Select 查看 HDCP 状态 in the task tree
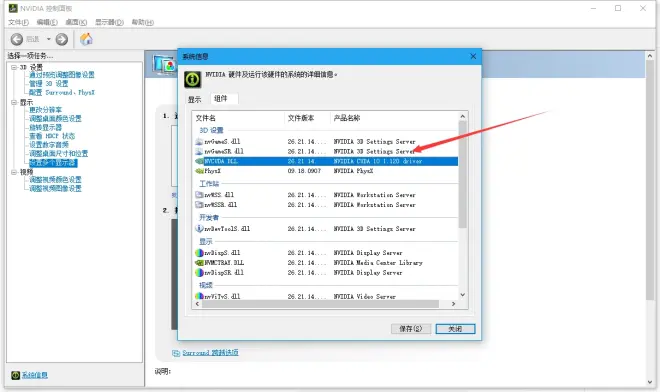This screenshot has height=392, width=660. click(x=52, y=136)
